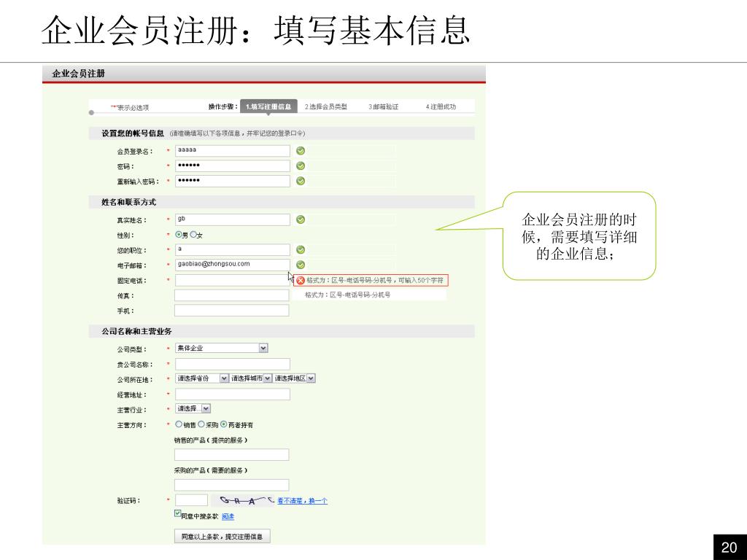Viewport: 747px width, 560px height.
Task: Select step 2 选择会员类型 tab
Action: (326, 106)
